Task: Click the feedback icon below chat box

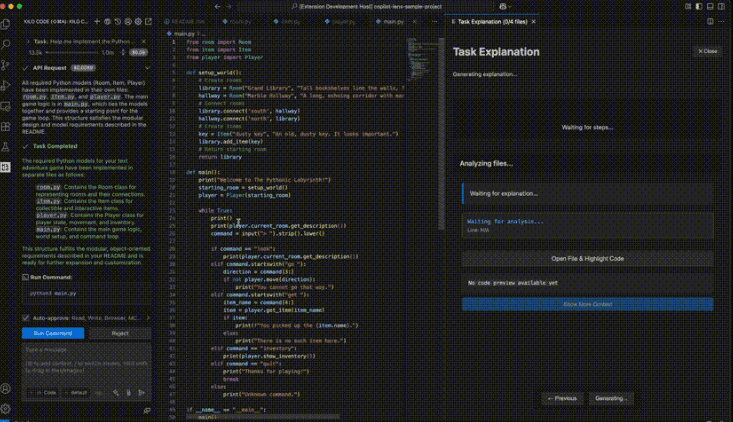Action: tap(147, 410)
